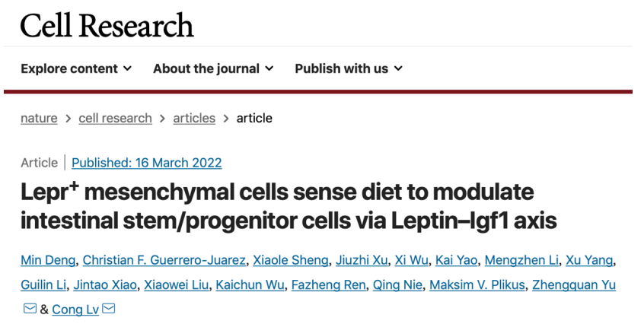View author Christian F. Guerrero-Juarez
The image size is (644, 324).
tap(164, 260)
